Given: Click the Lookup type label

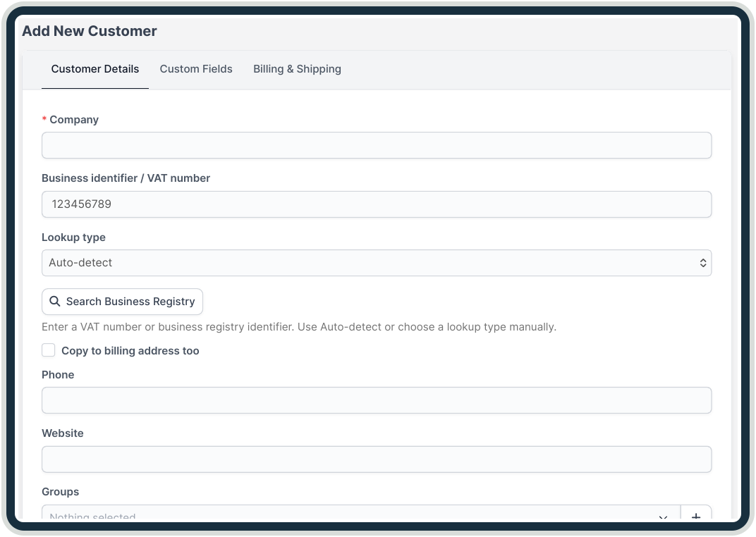Looking at the screenshot, I should tap(73, 237).
